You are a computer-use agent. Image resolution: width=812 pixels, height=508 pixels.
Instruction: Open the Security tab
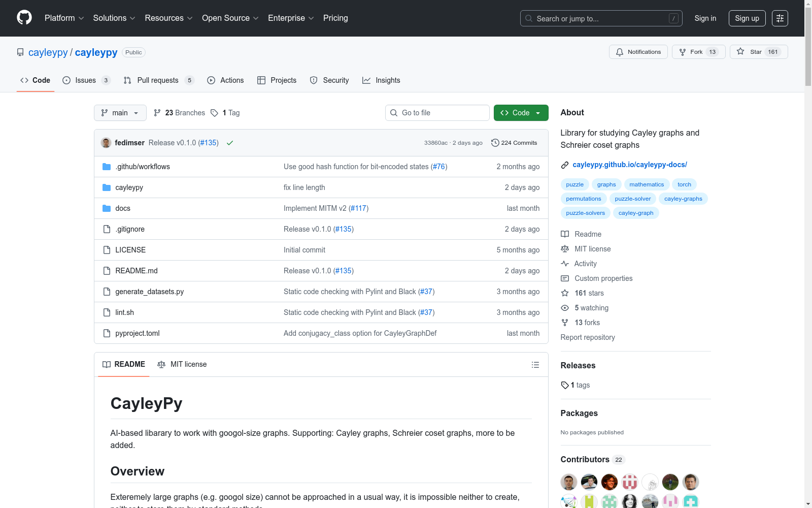pos(329,80)
